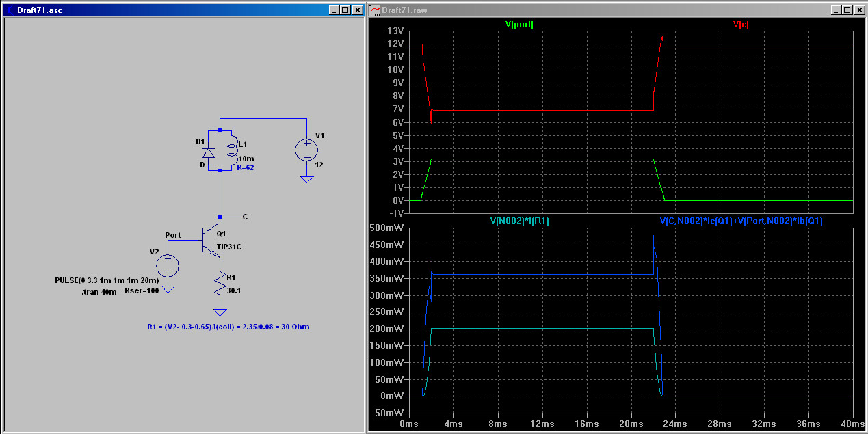Click the 40ms label on the time axis

[854, 424]
